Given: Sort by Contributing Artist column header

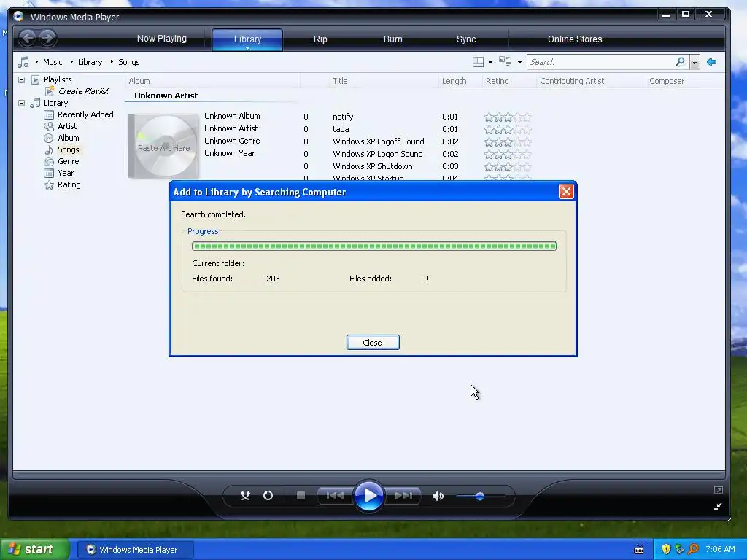Looking at the screenshot, I should 591,81.
